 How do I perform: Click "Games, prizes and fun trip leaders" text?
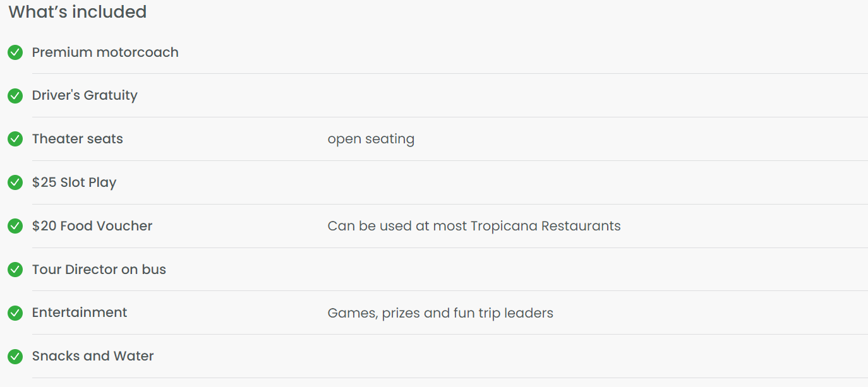pos(440,313)
